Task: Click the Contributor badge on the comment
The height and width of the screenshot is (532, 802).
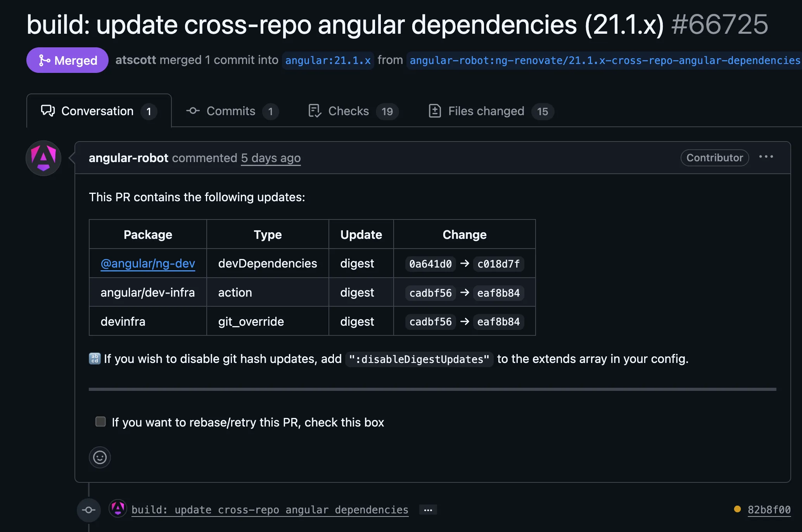Action: tap(714, 158)
